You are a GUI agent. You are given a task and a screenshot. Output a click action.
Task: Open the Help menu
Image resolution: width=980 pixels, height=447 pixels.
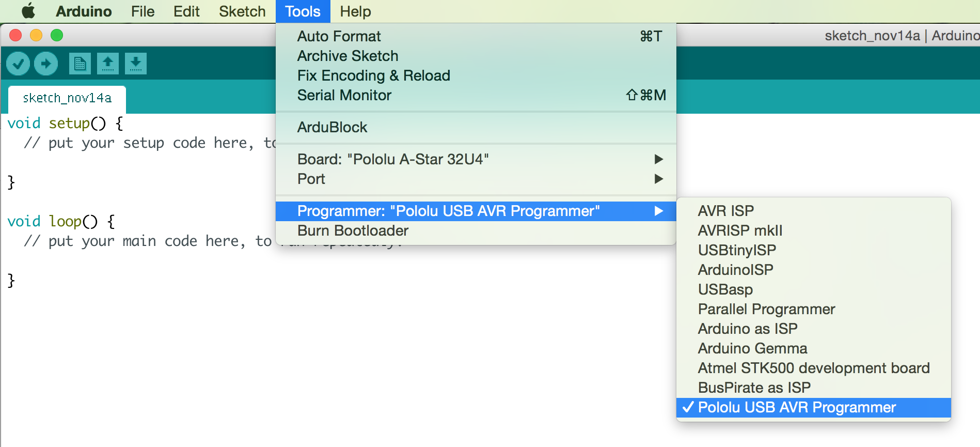pyautogui.click(x=355, y=11)
